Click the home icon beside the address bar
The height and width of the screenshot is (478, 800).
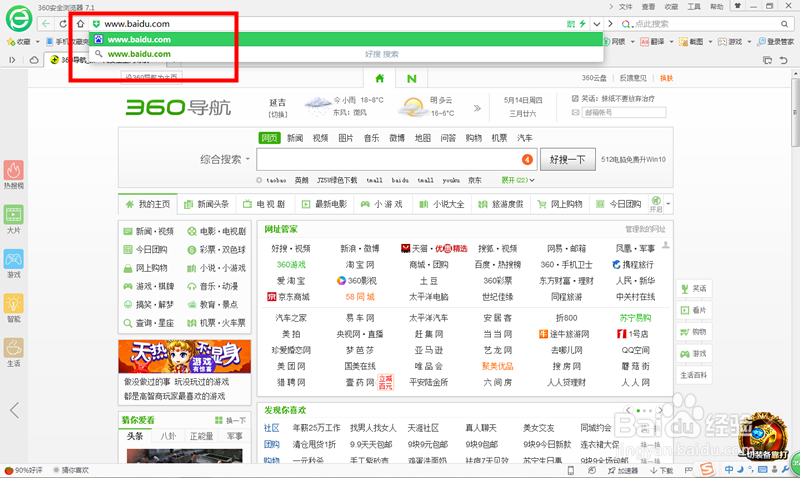click(x=80, y=24)
